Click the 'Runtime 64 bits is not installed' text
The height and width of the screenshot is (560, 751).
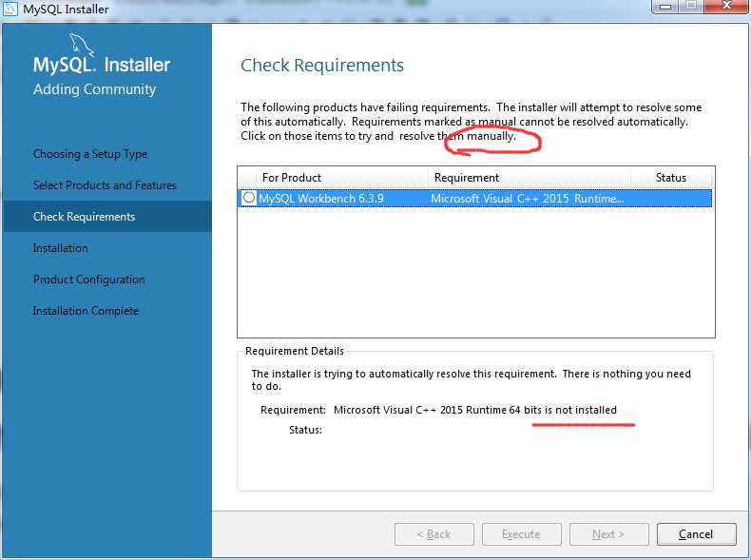541,410
